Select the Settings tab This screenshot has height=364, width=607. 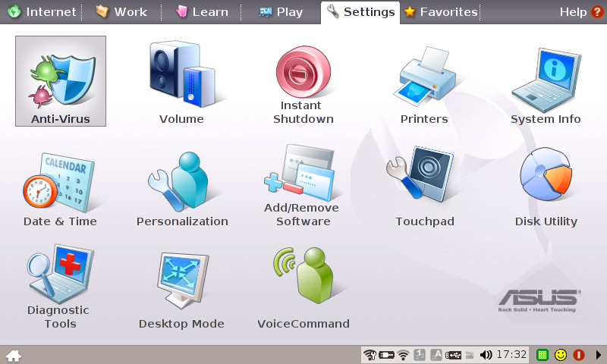360,12
